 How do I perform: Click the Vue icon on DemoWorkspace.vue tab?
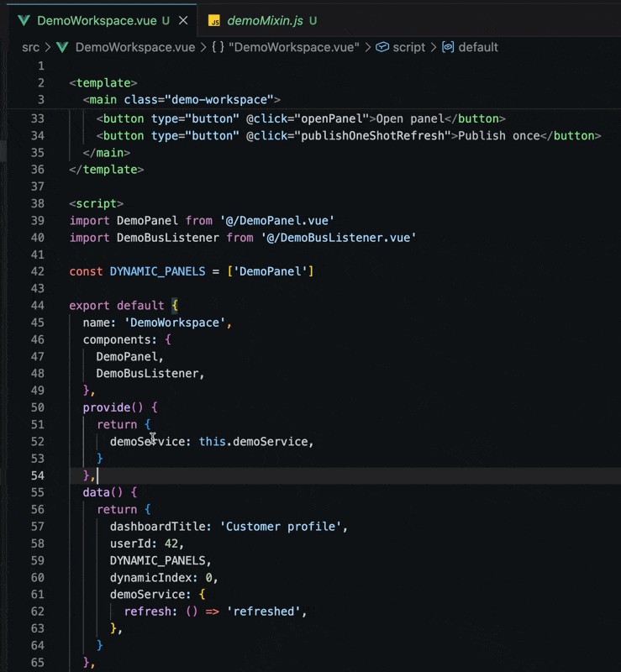(24, 20)
